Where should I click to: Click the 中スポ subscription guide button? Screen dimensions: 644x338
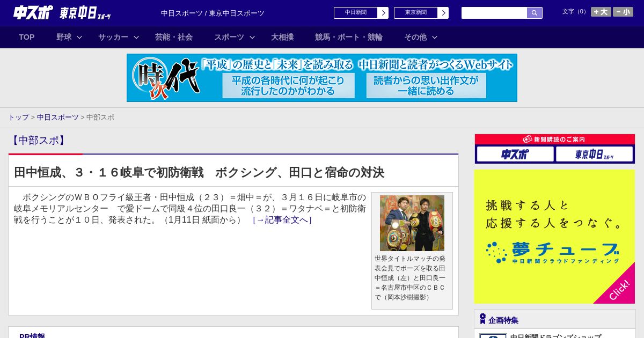click(x=515, y=155)
